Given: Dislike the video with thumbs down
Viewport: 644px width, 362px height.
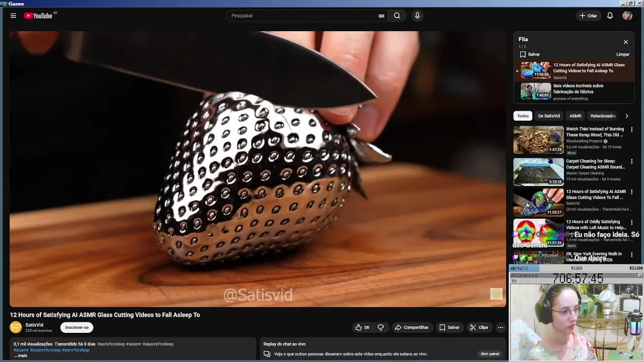Looking at the screenshot, I should pos(381,327).
